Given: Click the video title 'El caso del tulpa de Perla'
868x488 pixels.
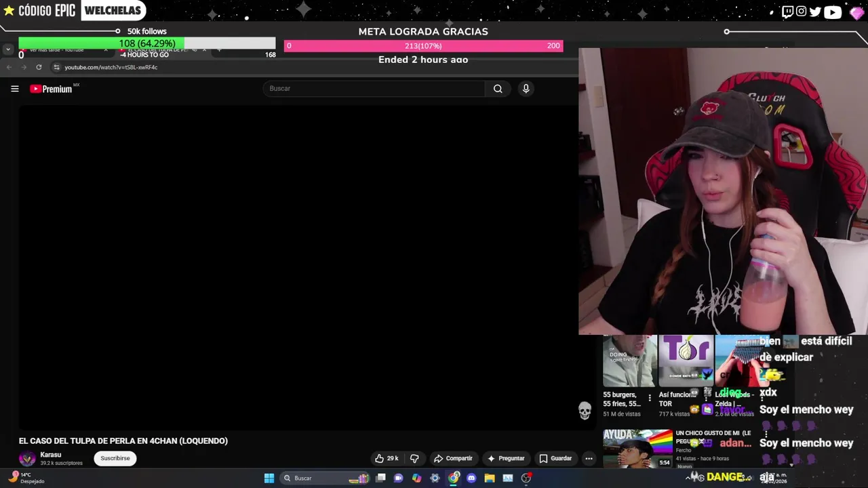Looking at the screenshot, I should point(123,441).
